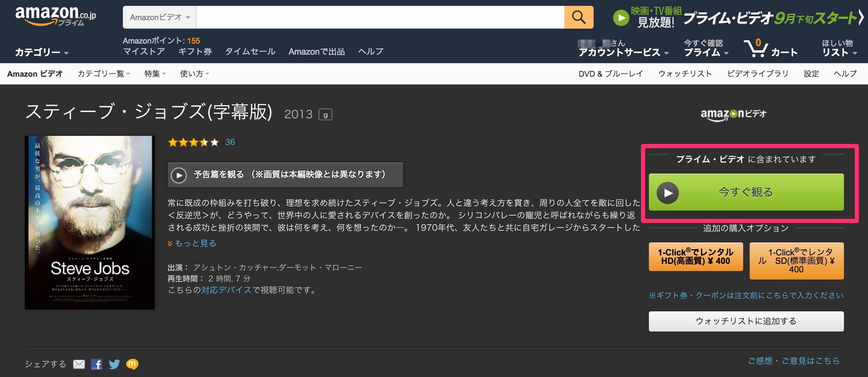The width and height of the screenshot is (868, 377).
Task: Open DVD & ブルーレイ section
Action: tap(611, 74)
